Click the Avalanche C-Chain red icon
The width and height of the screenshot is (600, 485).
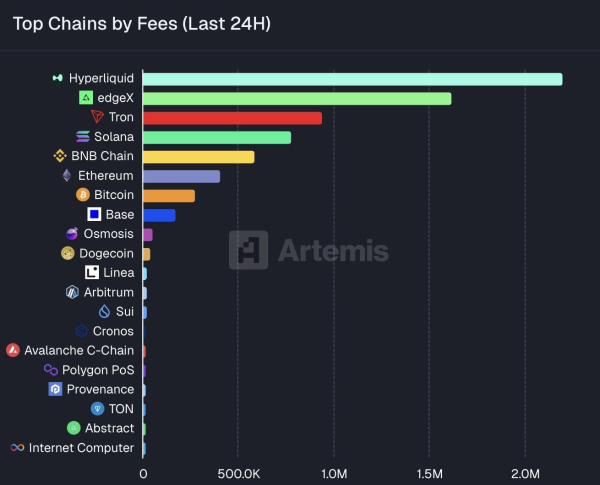[13, 351]
